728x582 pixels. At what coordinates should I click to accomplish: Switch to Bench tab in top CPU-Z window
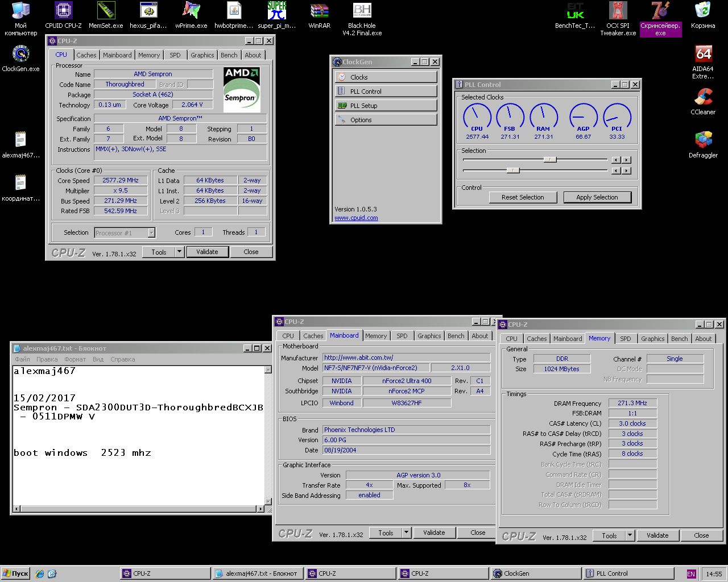[229, 55]
